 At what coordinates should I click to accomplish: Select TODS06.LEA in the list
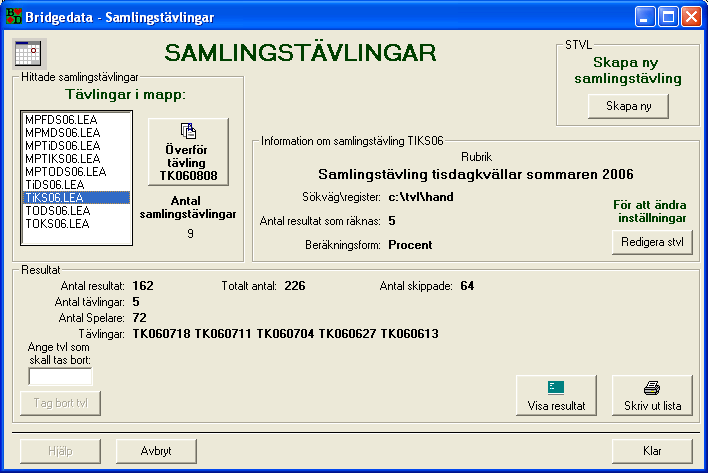click(57, 210)
